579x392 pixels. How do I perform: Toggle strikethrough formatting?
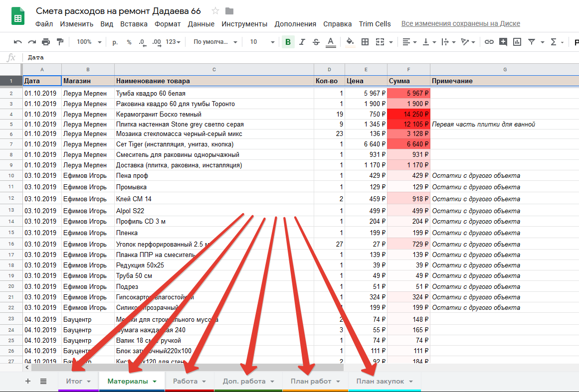pos(316,42)
